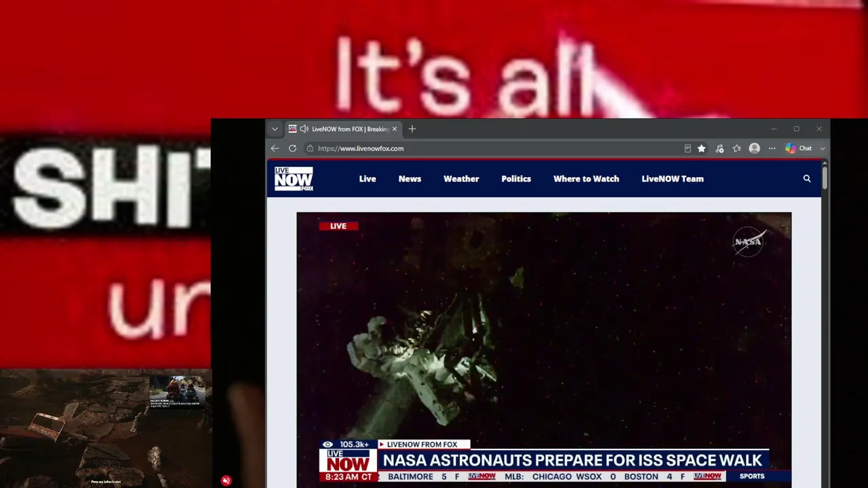Click the red LIVE badge on video
Image resolution: width=868 pixels, height=488 pixels.
click(x=338, y=226)
